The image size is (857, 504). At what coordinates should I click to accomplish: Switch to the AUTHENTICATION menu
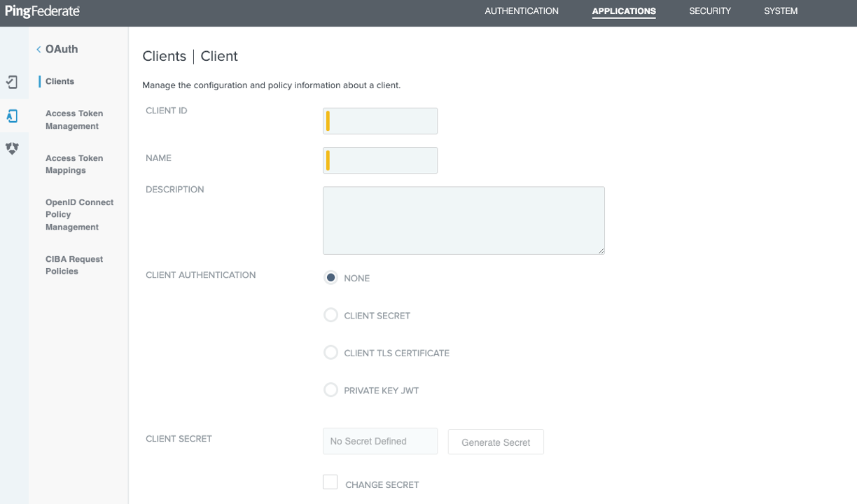click(x=521, y=11)
